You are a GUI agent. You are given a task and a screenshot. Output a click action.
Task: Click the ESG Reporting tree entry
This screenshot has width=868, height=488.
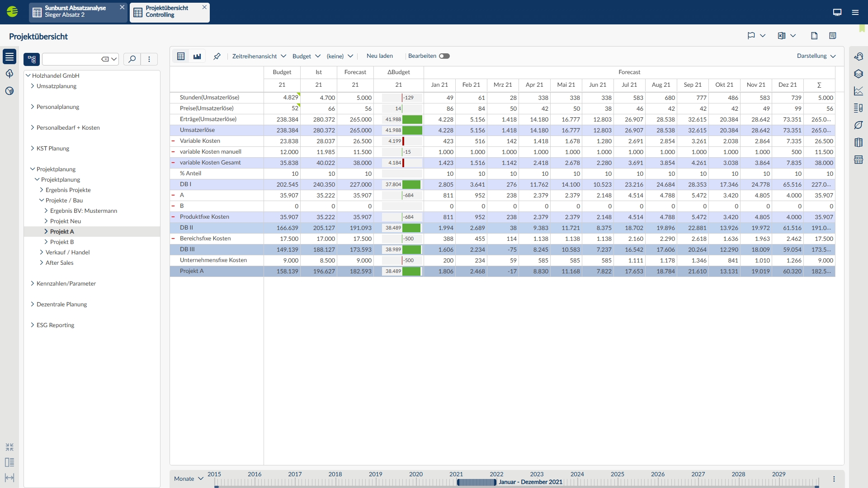pos(55,325)
